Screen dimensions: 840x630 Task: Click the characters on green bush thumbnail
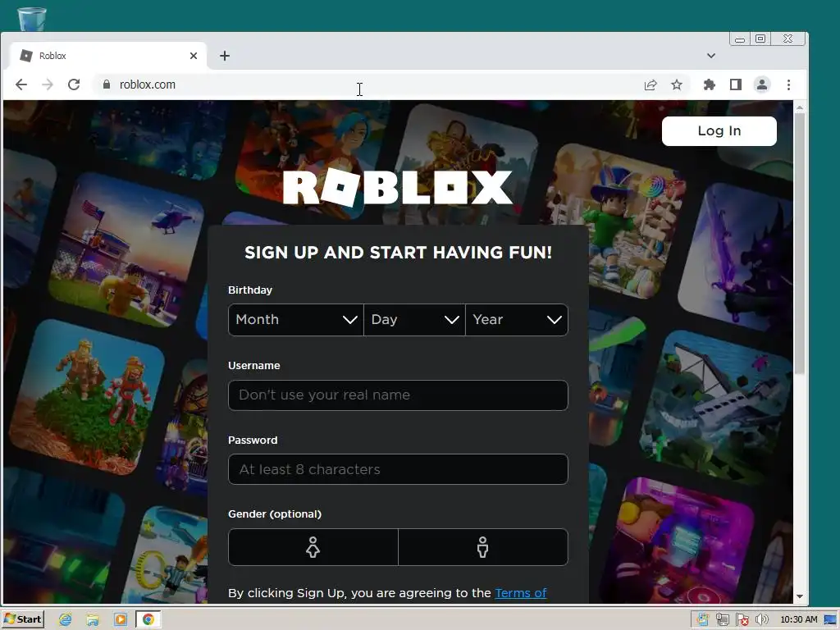[x=85, y=398]
